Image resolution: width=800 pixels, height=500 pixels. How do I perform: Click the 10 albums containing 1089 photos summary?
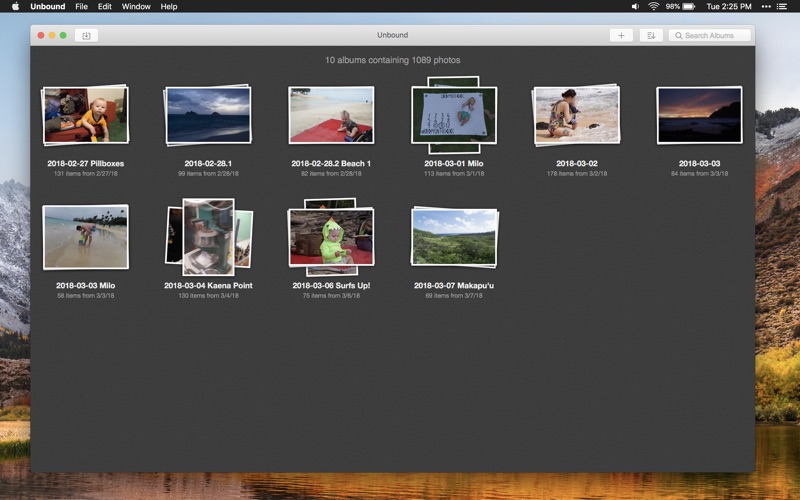pyautogui.click(x=393, y=60)
